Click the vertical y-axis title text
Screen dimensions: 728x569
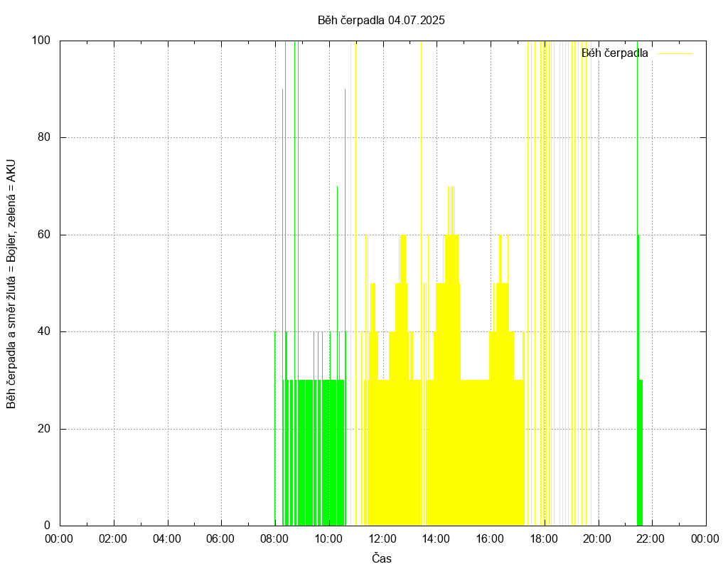click(x=11, y=284)
